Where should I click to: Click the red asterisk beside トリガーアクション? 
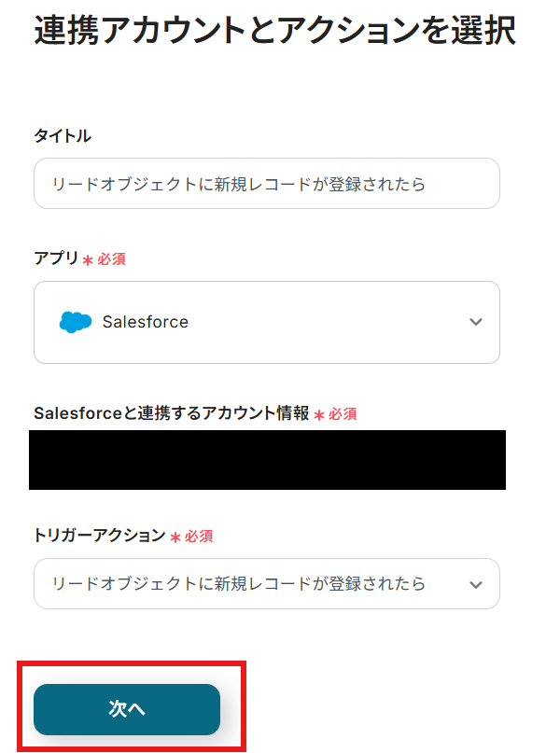175,537
